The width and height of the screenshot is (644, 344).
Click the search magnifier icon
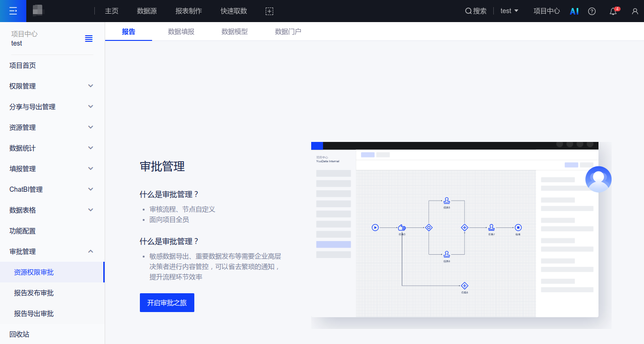coord(468,11)
